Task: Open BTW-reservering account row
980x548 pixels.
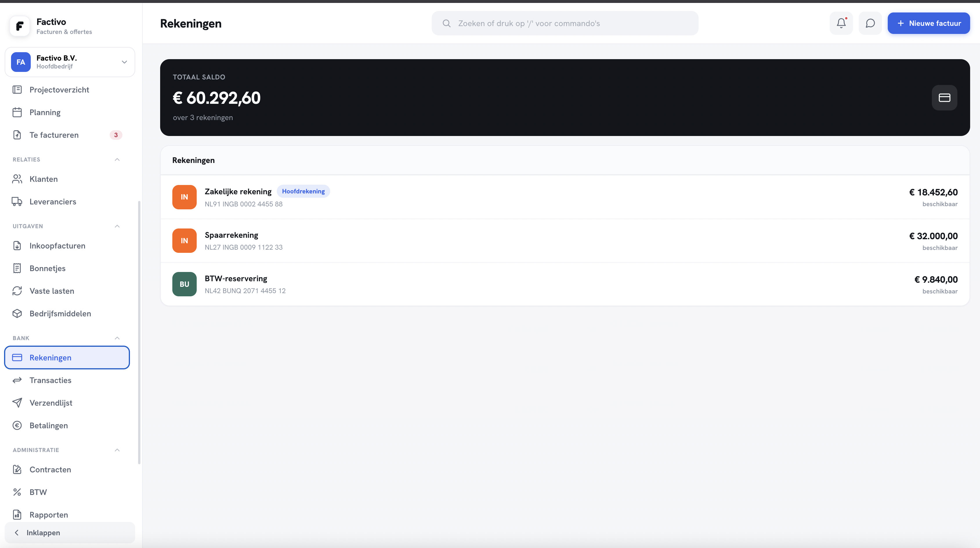Action: (x=565, y=284)
